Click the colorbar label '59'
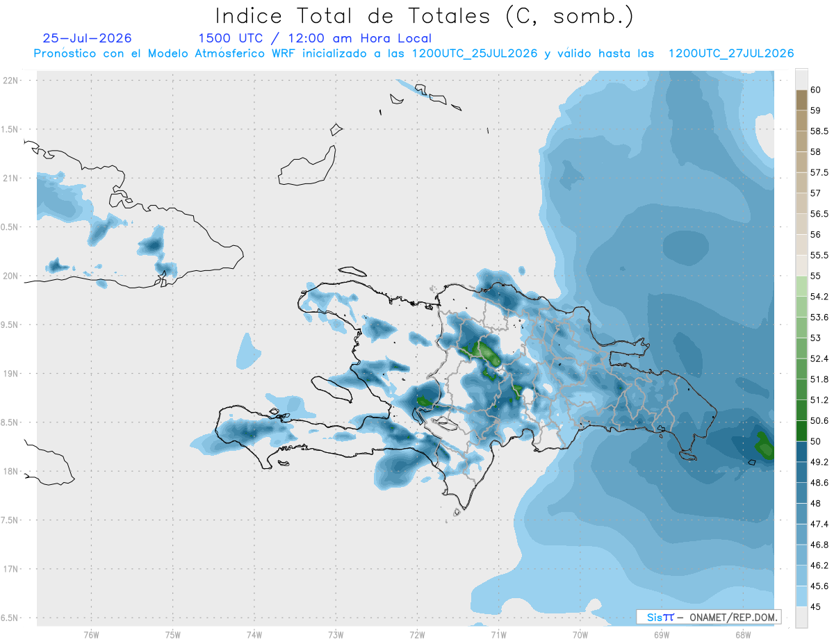 816,110
